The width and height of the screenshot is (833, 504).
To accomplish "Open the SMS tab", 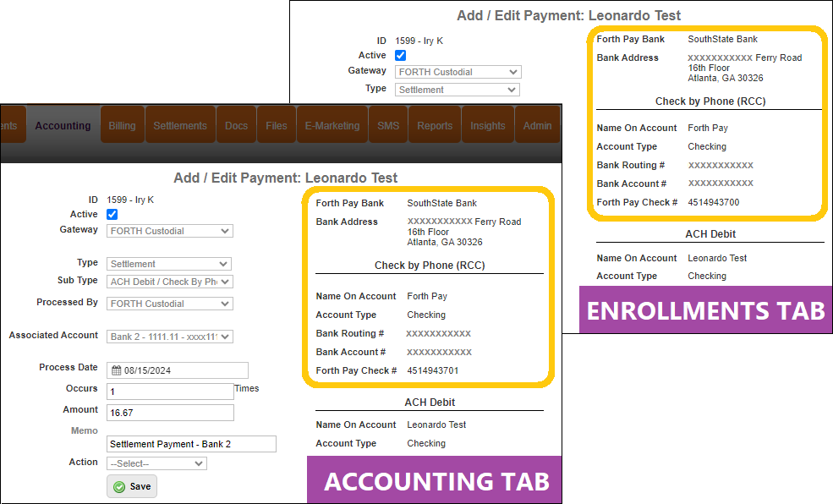I will 388,125.
